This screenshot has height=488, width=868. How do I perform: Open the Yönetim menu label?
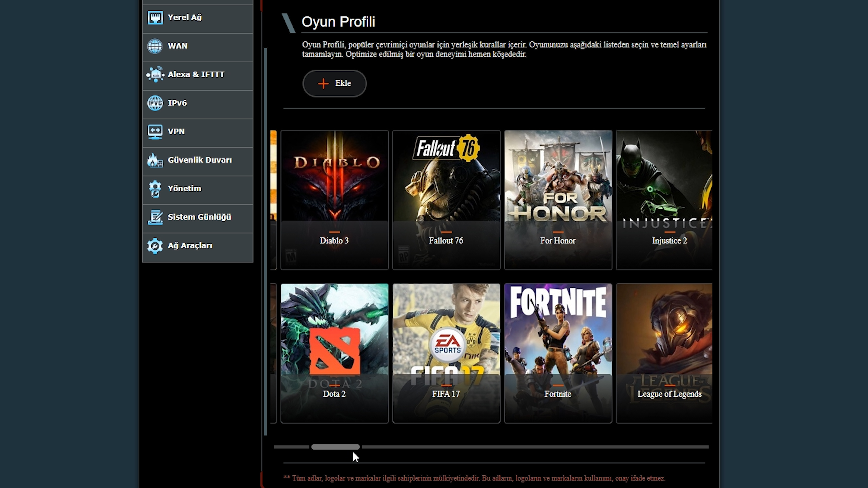coord(184,189)
